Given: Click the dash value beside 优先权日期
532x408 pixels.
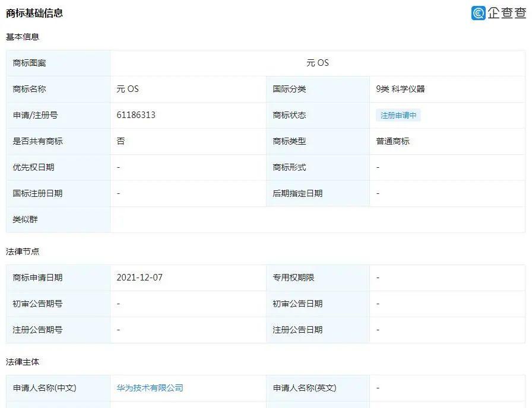Looking at the screenshot, I should tap(118, 167).
